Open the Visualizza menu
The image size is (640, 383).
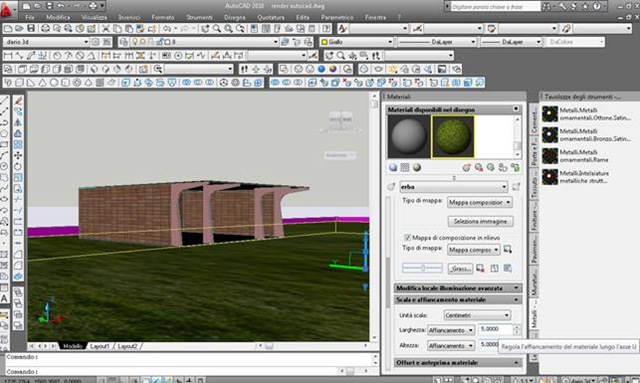[94, 17]
